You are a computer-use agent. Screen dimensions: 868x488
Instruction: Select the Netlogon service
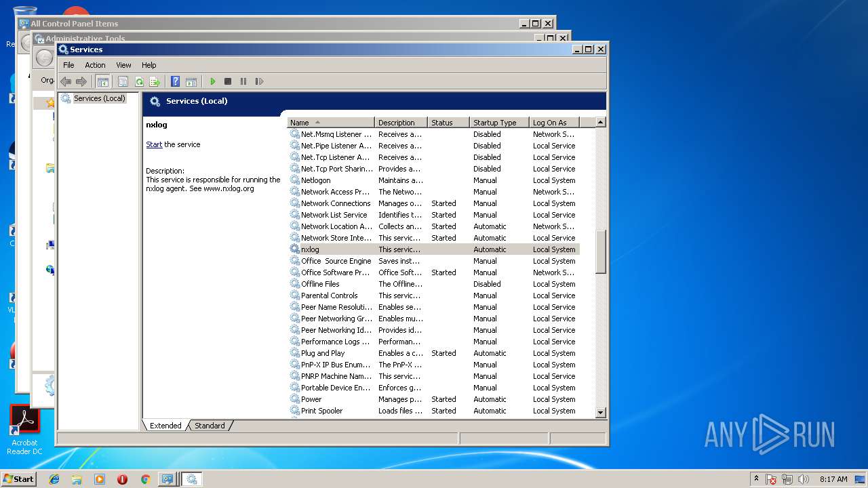click(x=434, y=180)
